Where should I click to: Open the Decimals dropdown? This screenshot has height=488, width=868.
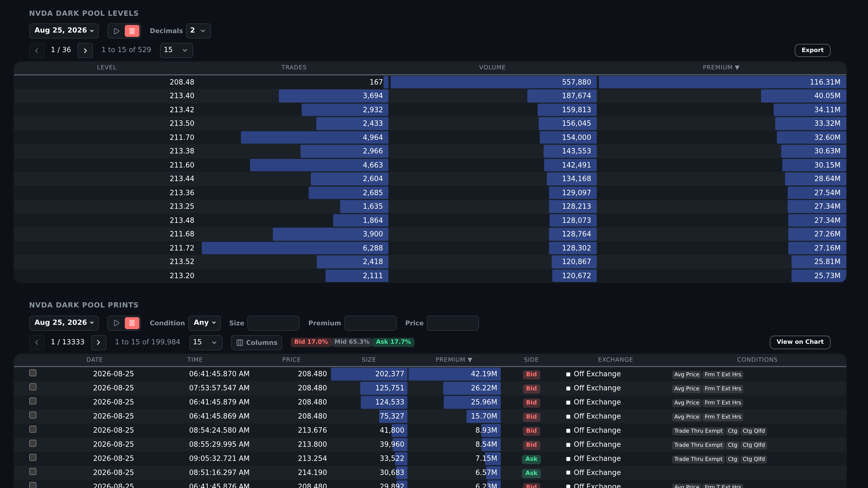tap(199, 31)
